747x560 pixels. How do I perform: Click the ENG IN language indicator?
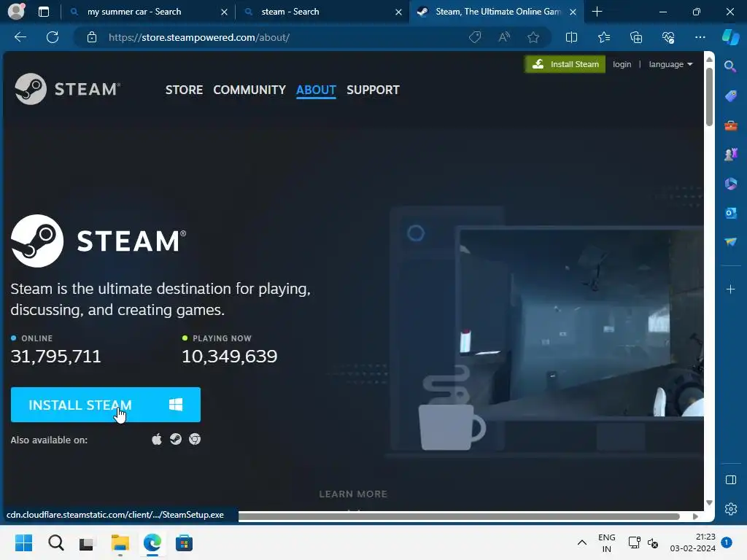pos(606,542)
